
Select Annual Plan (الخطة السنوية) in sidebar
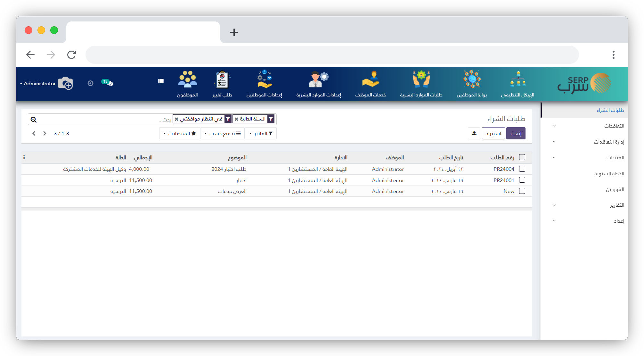[609, 174]
